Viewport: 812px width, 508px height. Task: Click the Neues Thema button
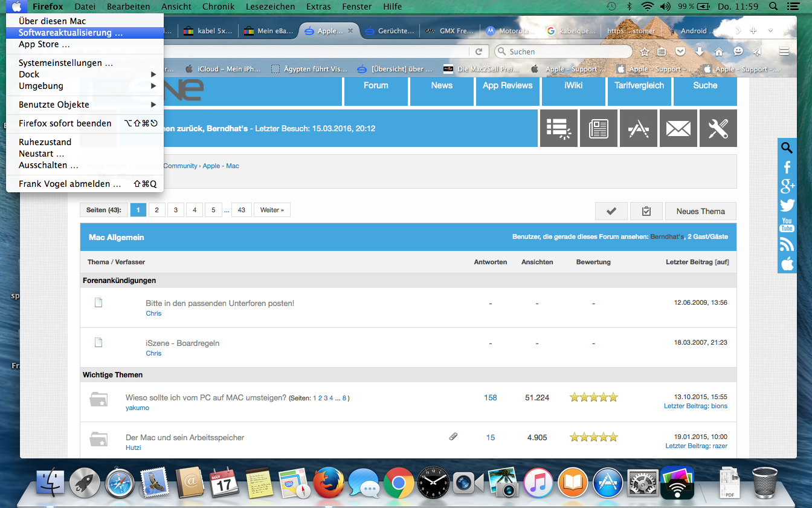point(700,211)
